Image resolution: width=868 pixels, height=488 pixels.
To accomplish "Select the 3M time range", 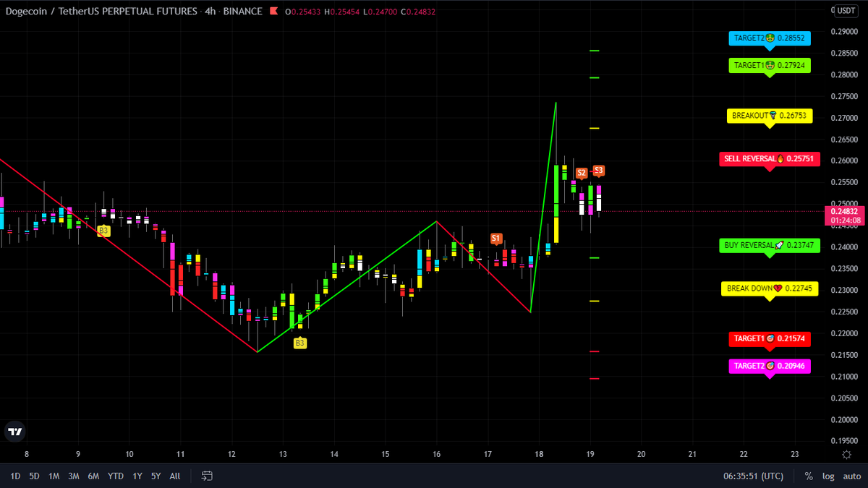I will (74, 476).
